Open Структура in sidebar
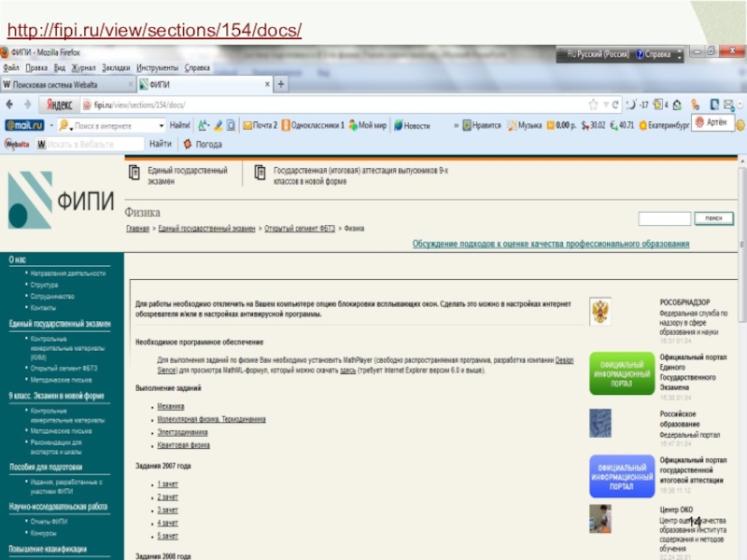The image size is (747, 560). pos(44,285)
